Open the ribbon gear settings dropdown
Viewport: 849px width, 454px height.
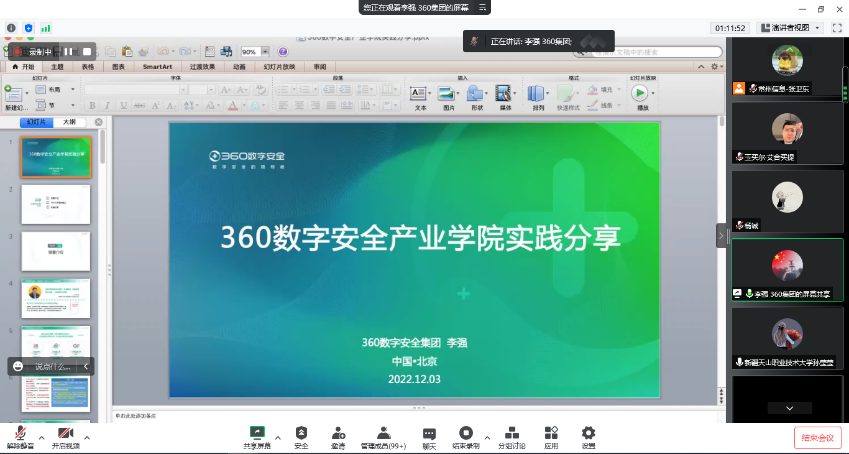click(716, 67)
